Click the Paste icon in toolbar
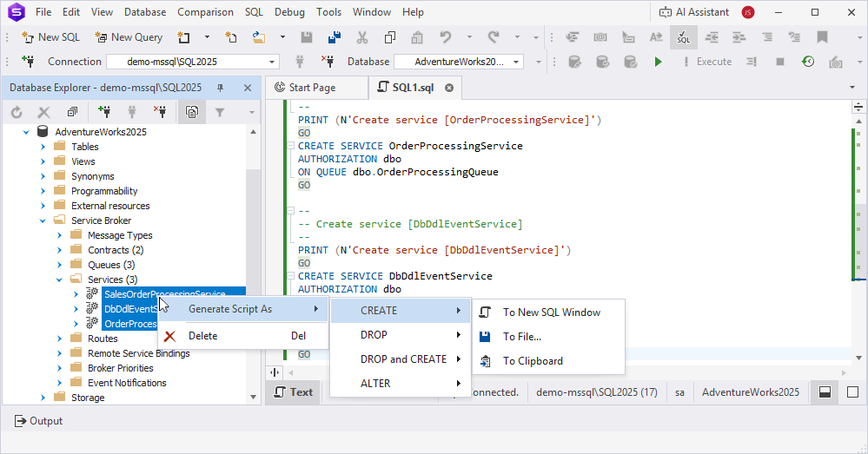The width and height of the screenshot is (868, 454). pyautogui.click(x=417, y=37)
